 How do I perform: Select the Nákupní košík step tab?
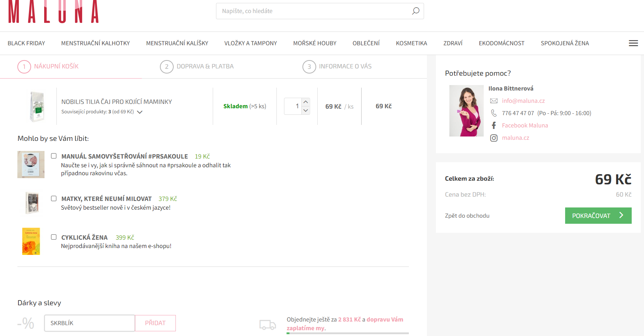[56, 66]
